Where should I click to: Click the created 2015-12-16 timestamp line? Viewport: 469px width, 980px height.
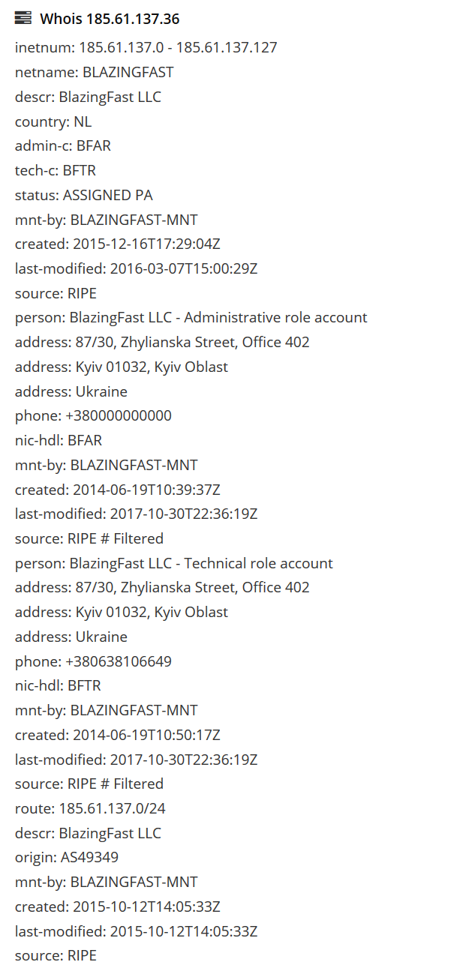(x=118, y=244)
